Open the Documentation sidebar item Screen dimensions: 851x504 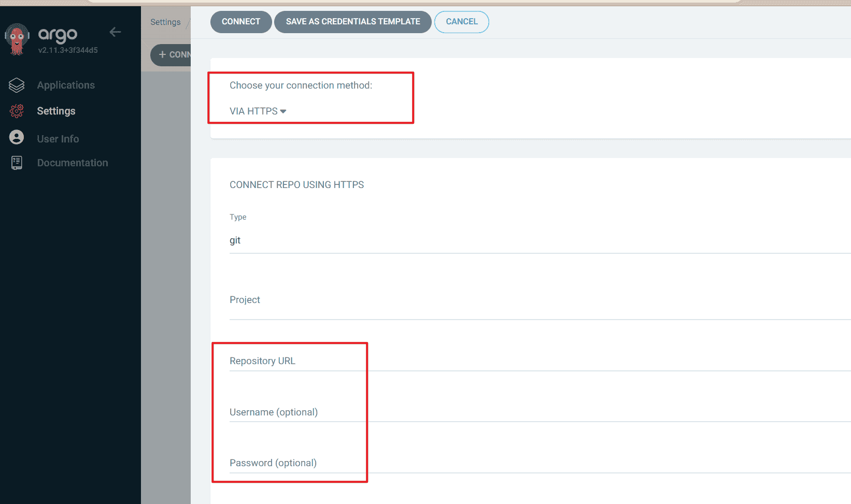73,163
